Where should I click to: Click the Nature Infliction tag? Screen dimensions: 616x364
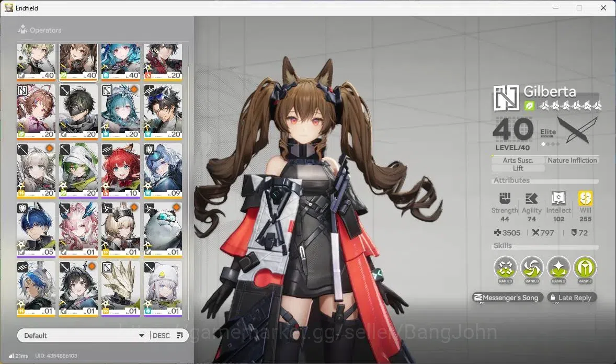[x=572, y=160]
